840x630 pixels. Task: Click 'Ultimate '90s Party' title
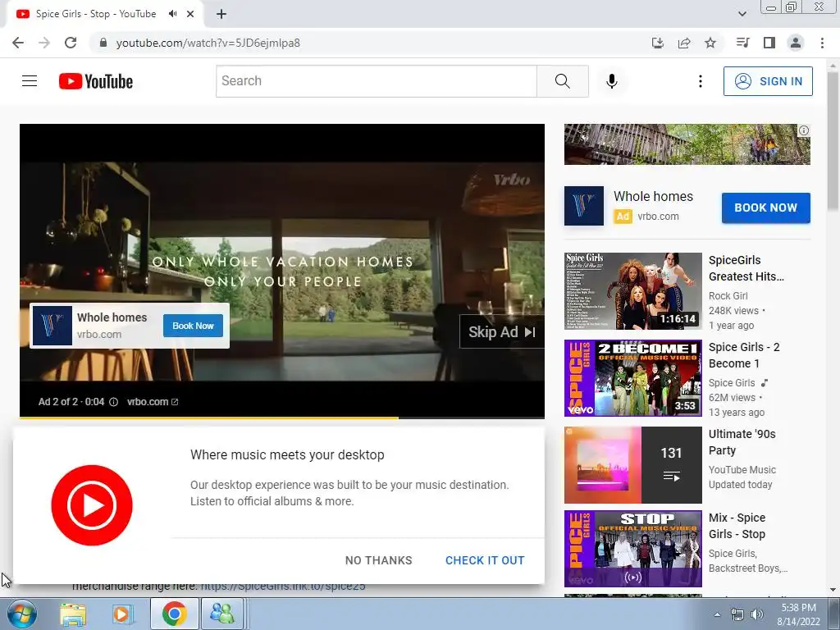(742, 442)
